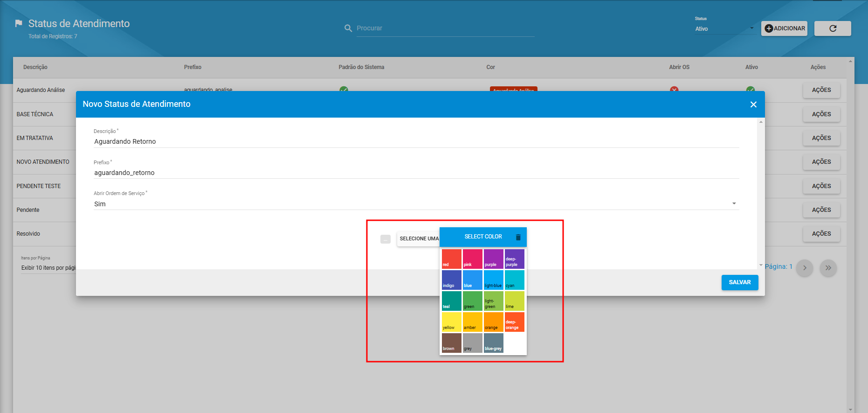Viewport: 868px width, 413px height.
Task: Sort by Abrir OS column header
Action: tap(679, 67)
